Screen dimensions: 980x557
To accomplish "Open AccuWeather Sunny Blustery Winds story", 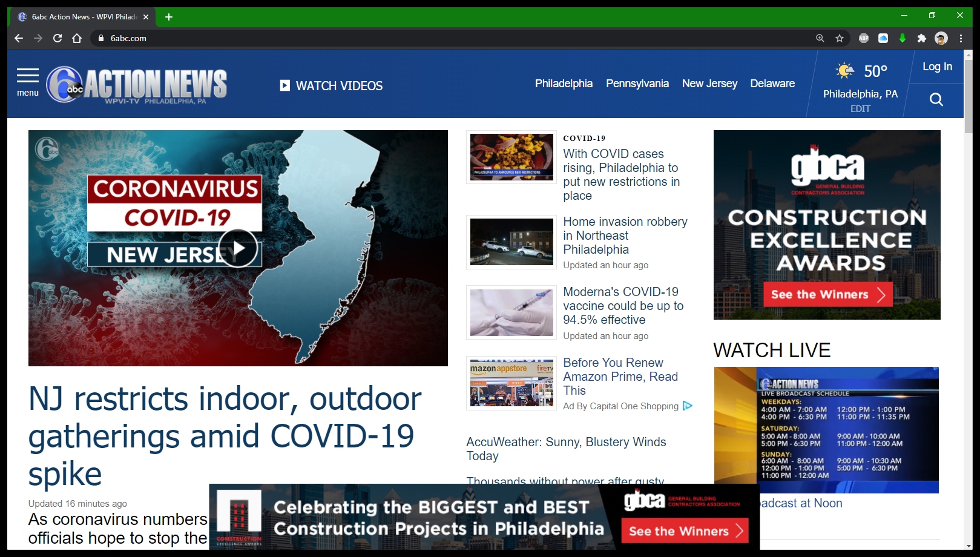I will pos(566,449).
